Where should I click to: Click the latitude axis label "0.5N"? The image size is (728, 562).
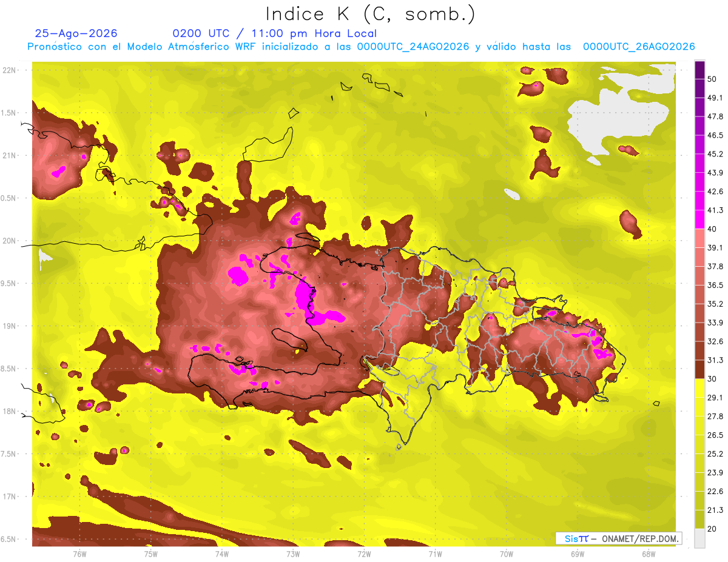click(x=8, y=198)
